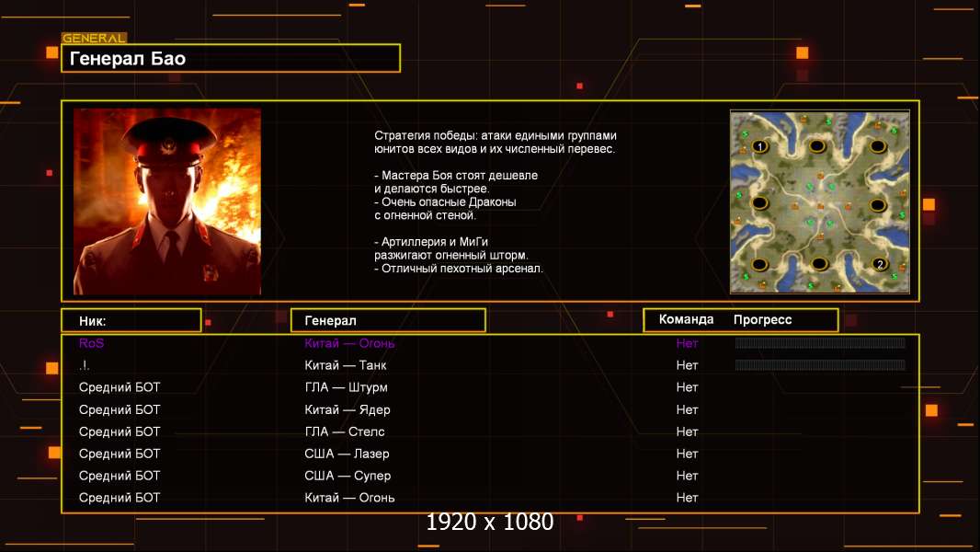
Task: Click the progress bar in the '.!.' row
Action: click(x=820, y=364)
